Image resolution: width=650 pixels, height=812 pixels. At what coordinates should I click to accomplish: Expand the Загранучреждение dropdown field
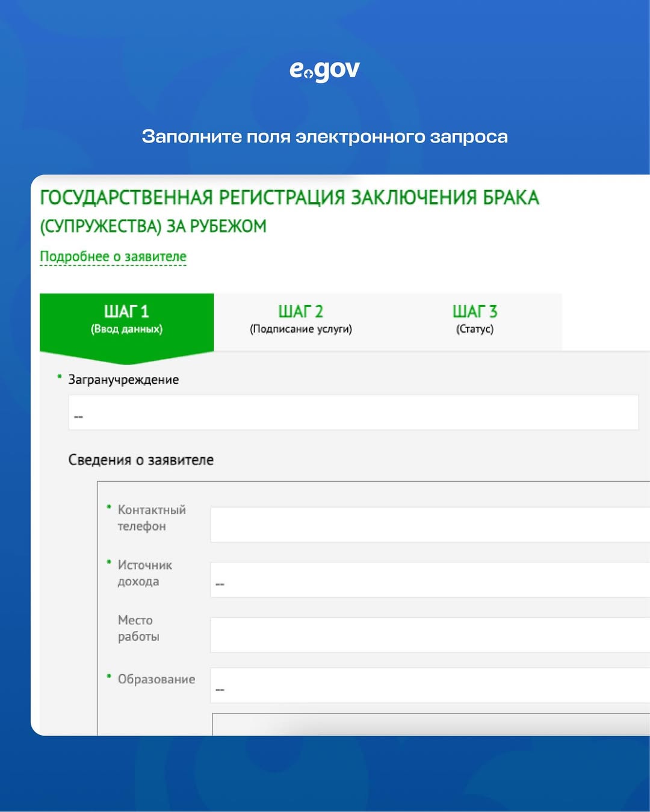(x=353, y=413)
